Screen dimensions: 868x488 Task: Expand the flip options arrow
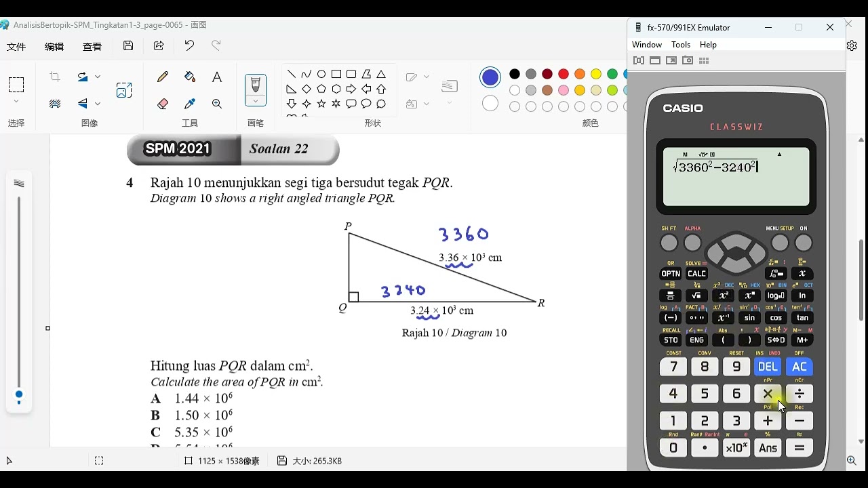[98, 104]
